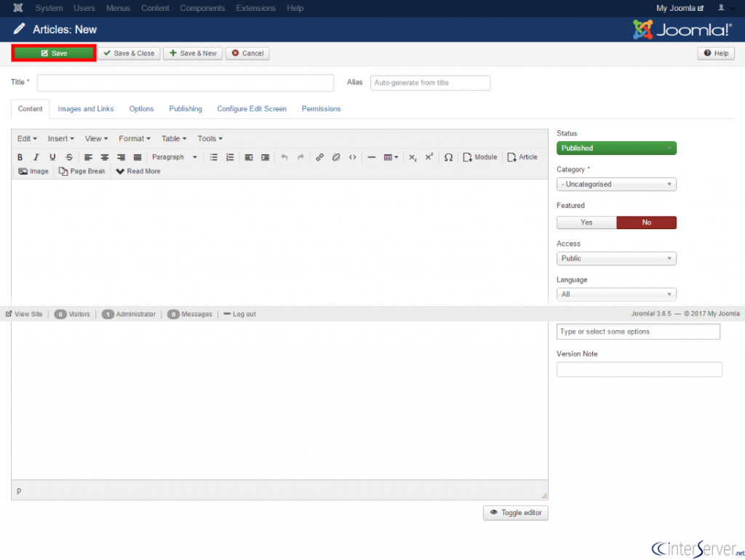Toggle underline formatting
The height and width of the screenshot is (560, 745).
(52, 157)
